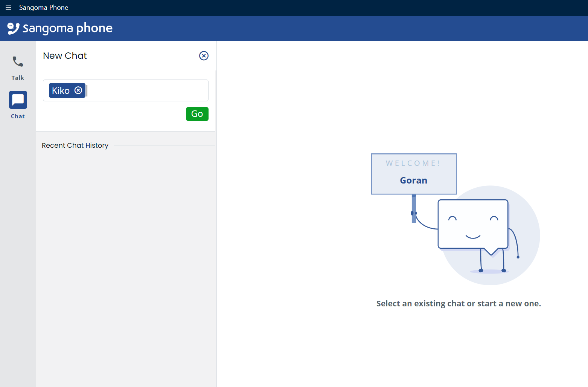
Task: Click the WELCOME sign text
Action: click(413, 163)
